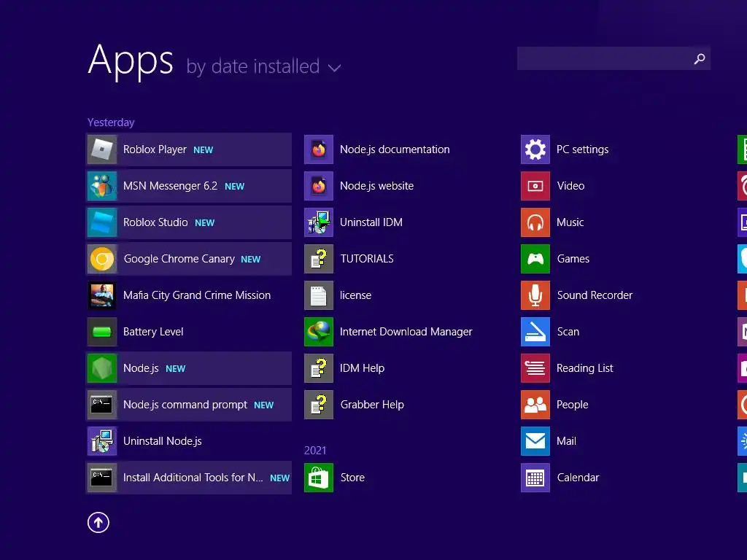Click the 'Node.js documentation' label
Viewport: 747px width, 560px height.
395,149
